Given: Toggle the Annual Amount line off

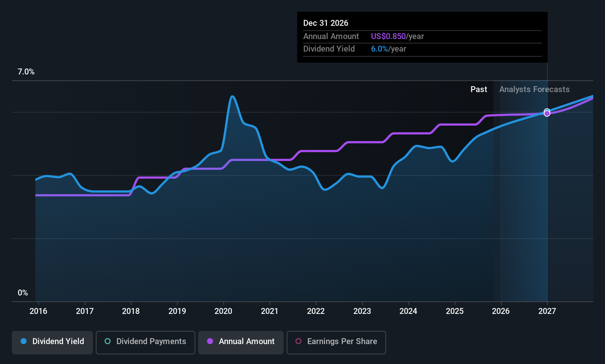Looking at the screenshot, I should 241,342.
